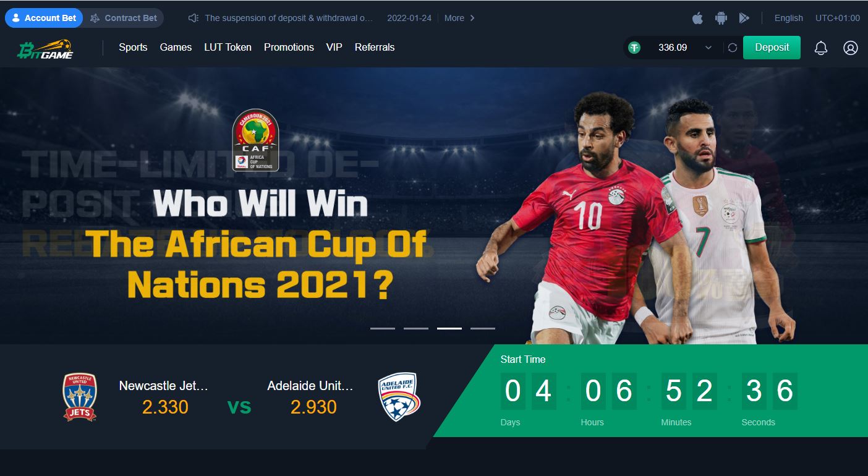Select Newcastle Jets odds 2.330
Image resolution: width=868 pixels, height=476 pixels.
[165, 407]
